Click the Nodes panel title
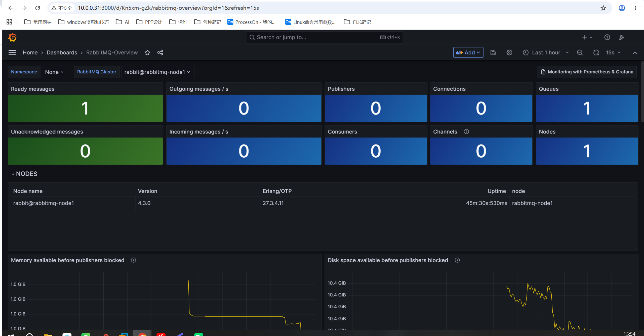 pos(547,132)
